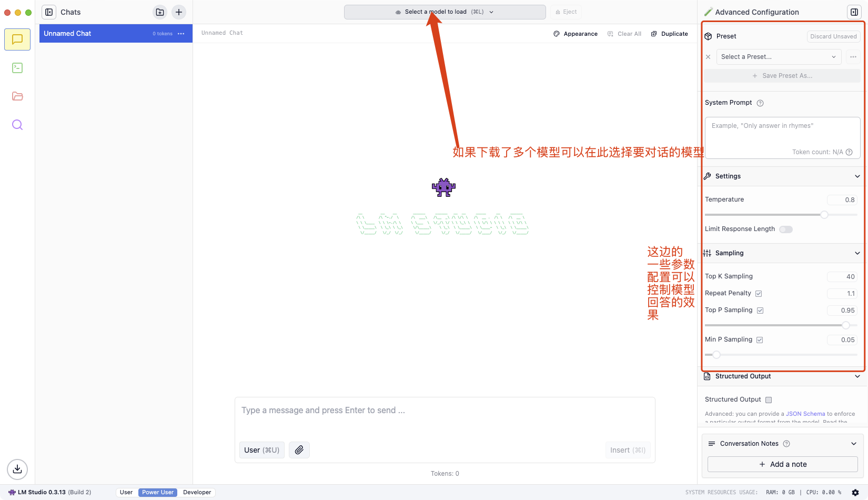Adjust the Top P Sampling slider handle
Image resolution: width=868 pixels, height=500 pixels.
(846, 325)
